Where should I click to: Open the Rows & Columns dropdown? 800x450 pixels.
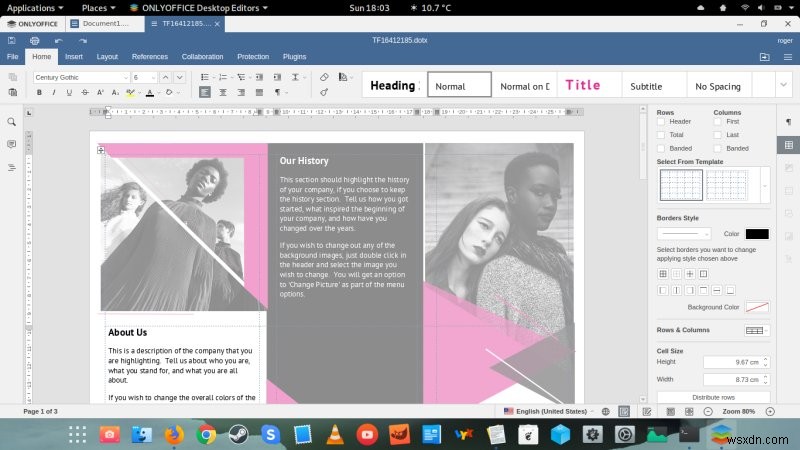(757, 331)
